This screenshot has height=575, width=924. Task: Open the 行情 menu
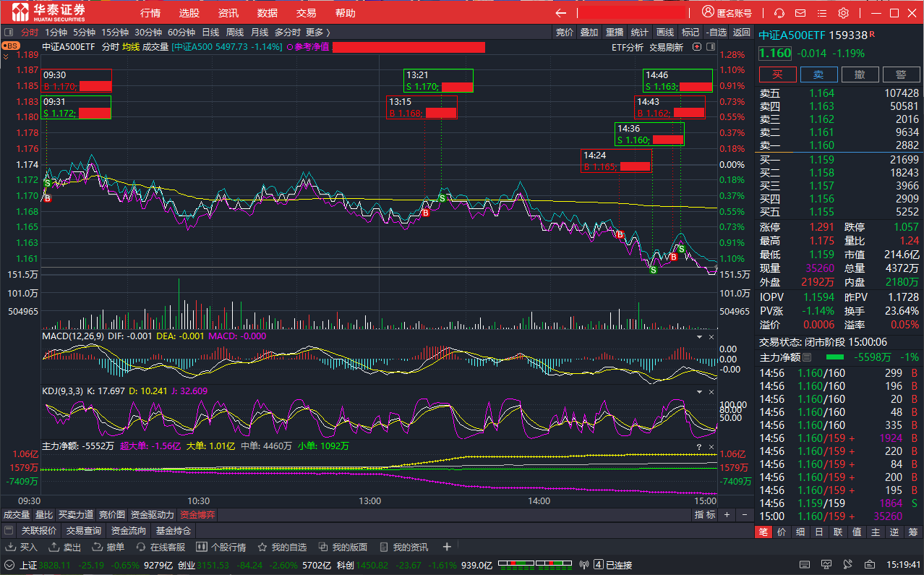pos(150,13)
